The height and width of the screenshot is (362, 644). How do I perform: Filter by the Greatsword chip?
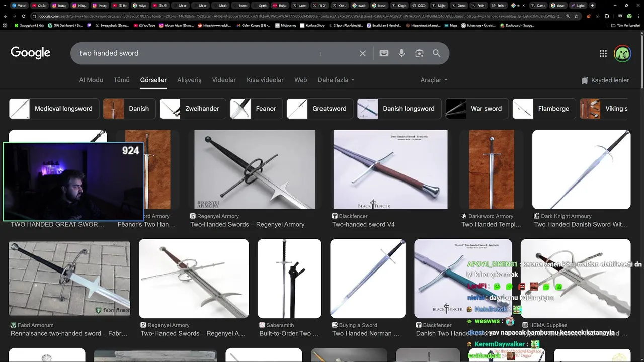tap(319, 109)
